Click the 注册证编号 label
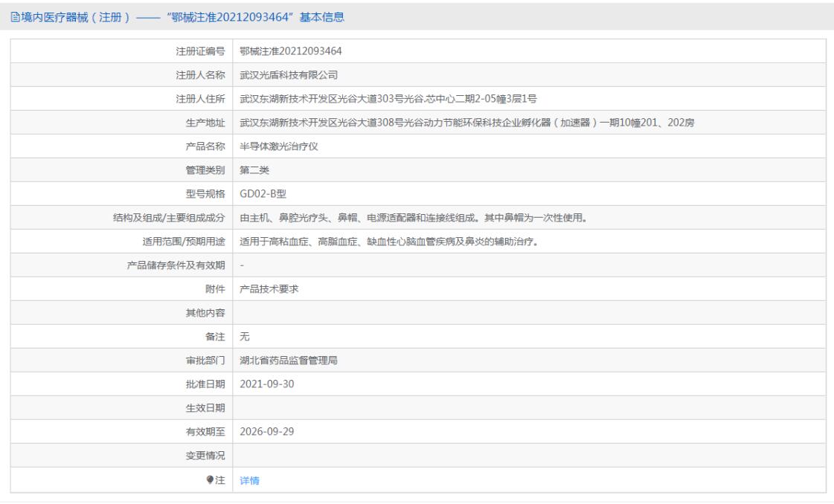The height and width of the screenshot is (504, 834). [x=201, y=51]
